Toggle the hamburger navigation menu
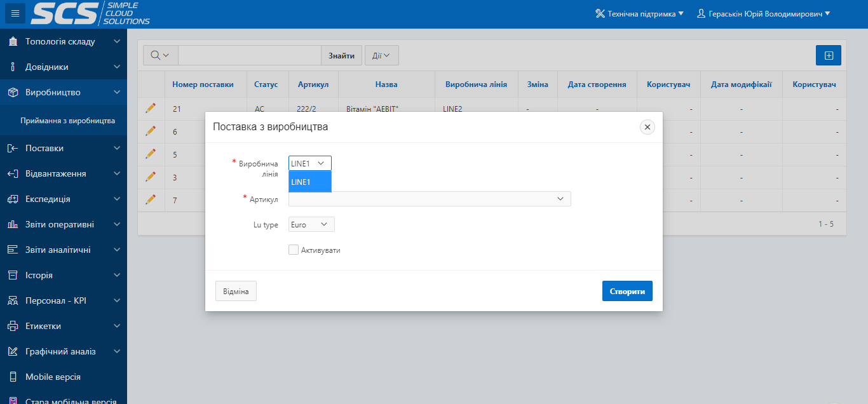This screenshot has height=404, width=868. (x=15, y=13)
